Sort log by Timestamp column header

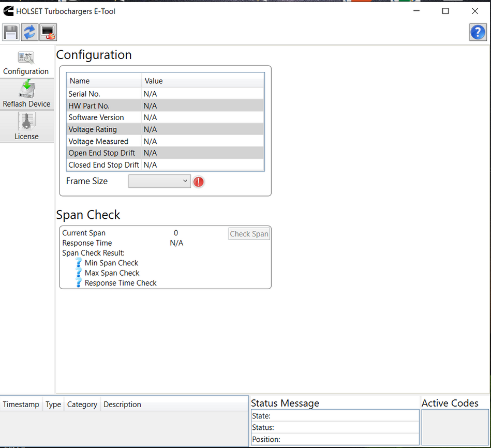pos(21,405)
